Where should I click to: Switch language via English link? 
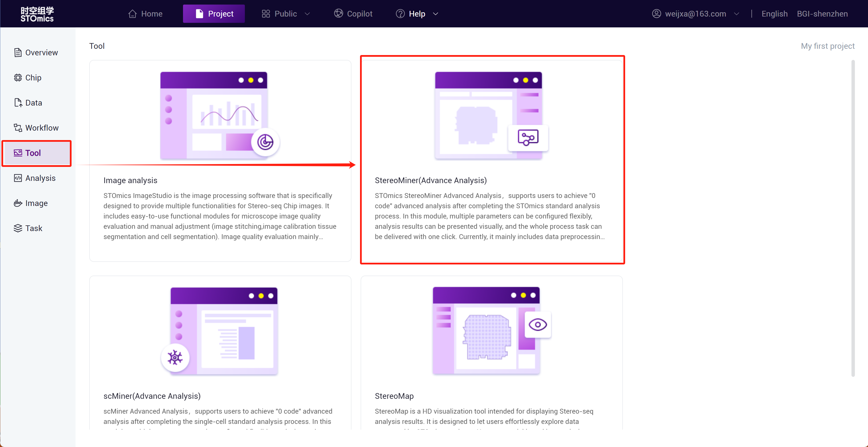coord(774,14)
